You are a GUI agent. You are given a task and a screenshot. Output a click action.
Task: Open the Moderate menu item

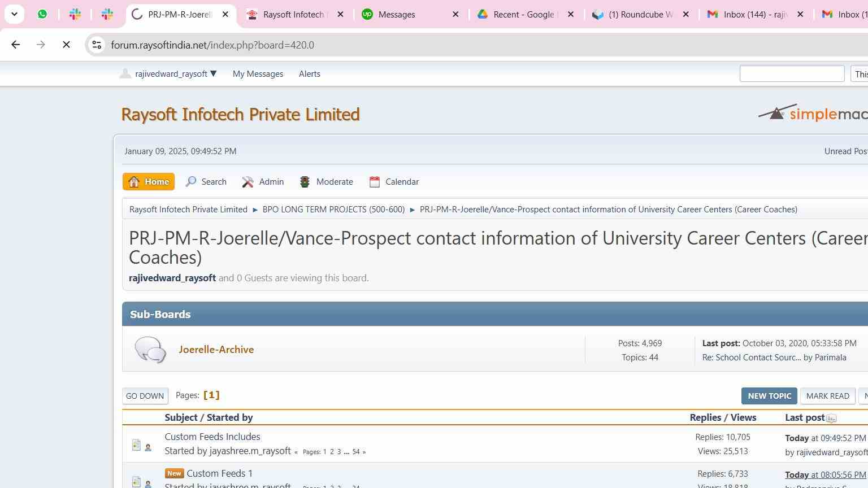coord(326,182)
